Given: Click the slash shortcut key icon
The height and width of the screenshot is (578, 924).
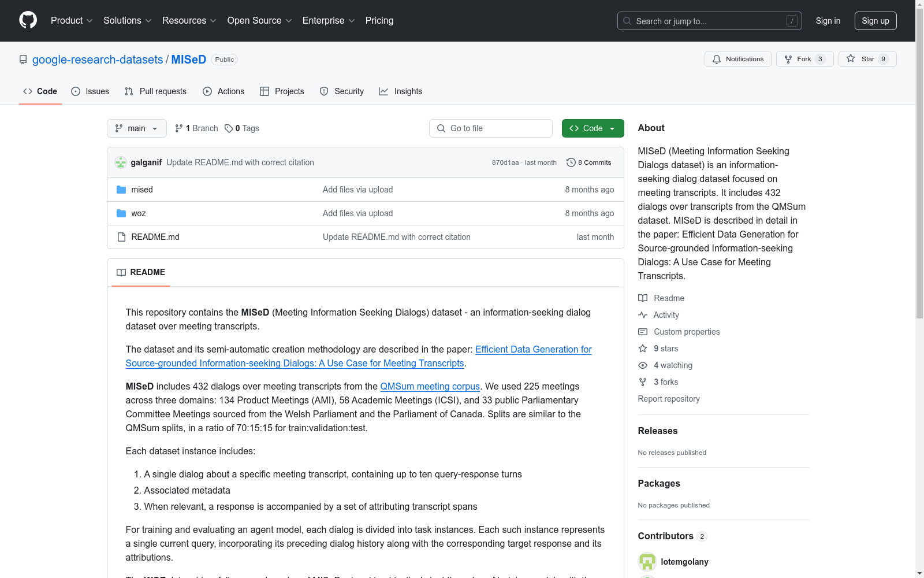Looking at the screenshot, I should pyautogui.click(x=792, y=21).
